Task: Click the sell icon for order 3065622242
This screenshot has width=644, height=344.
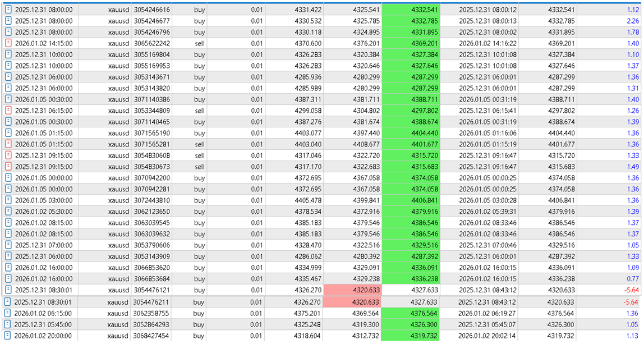Action: click(8, 43)
